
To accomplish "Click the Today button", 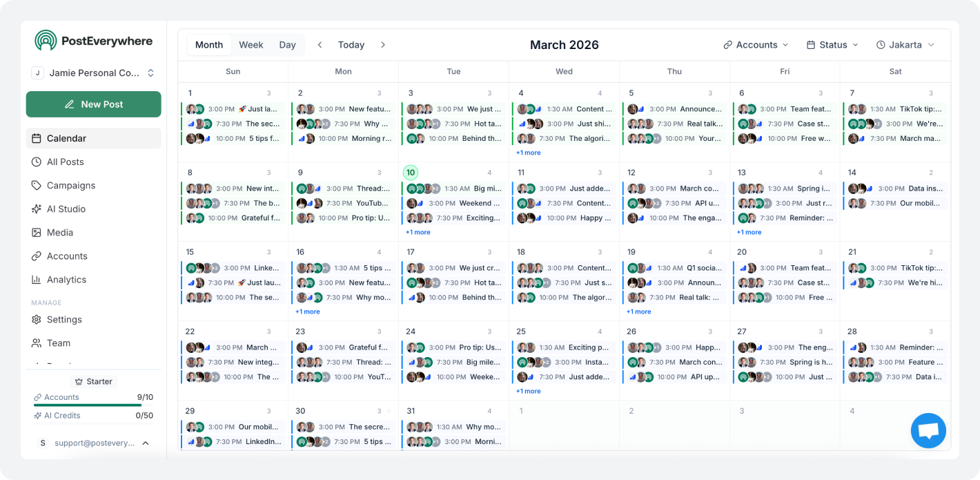I will pyautogui.click(x=351, y=45).
